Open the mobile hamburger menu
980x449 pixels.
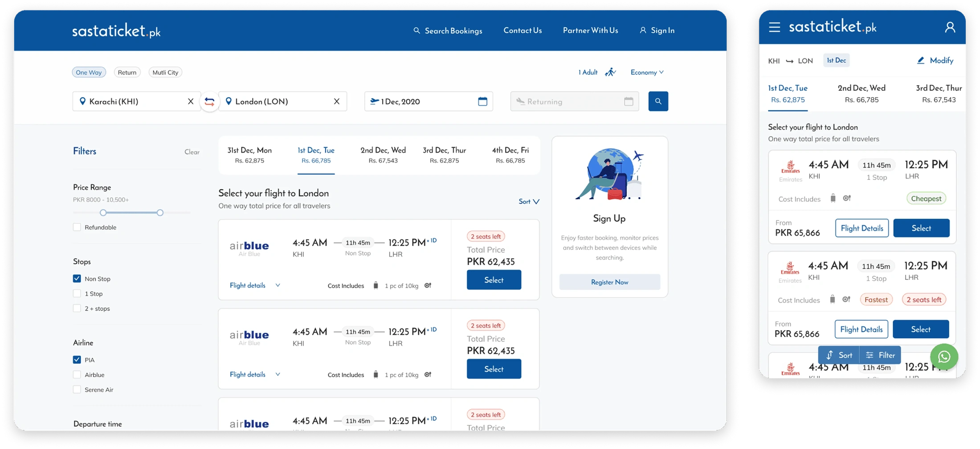[775, 27]
